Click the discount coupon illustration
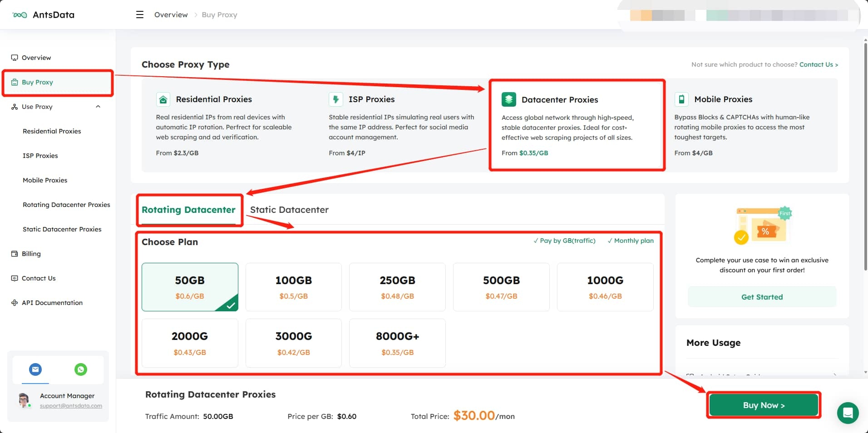The image size is (868, 433). [762, 226]
